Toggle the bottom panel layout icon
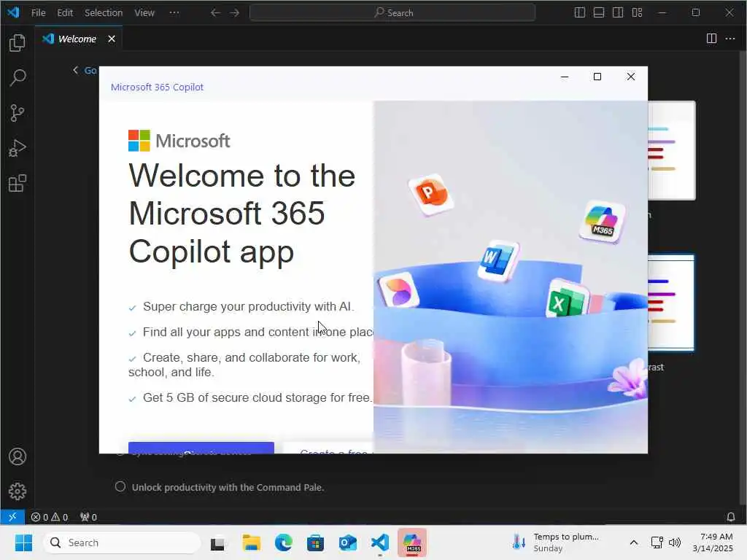 599,13
